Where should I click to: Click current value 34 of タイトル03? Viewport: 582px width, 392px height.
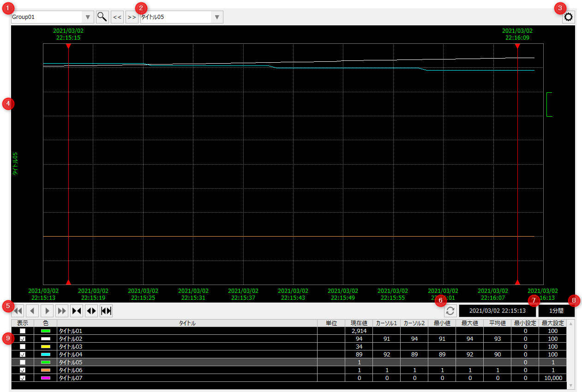coord(359,347)
